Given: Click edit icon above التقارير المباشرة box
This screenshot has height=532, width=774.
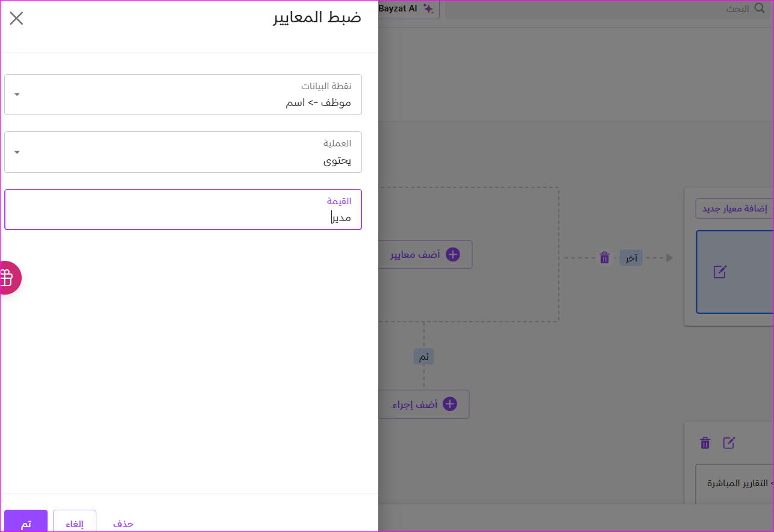Looking at the screenshot, I should pyautogui.click(x=729, y=443).
